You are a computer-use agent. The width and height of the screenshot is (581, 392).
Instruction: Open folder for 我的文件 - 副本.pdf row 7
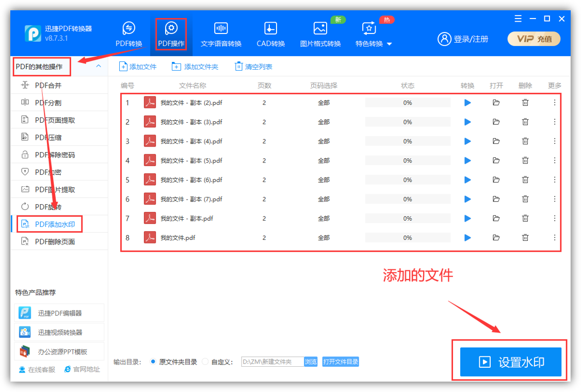click(x=496, y=218)
